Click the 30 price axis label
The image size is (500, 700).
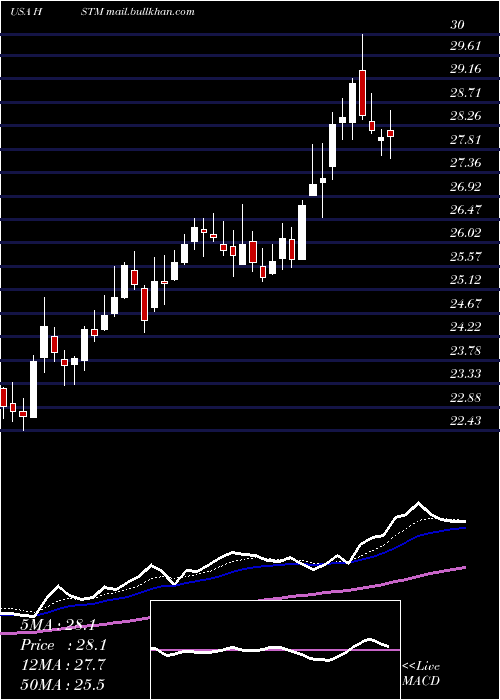click(457, 25)
